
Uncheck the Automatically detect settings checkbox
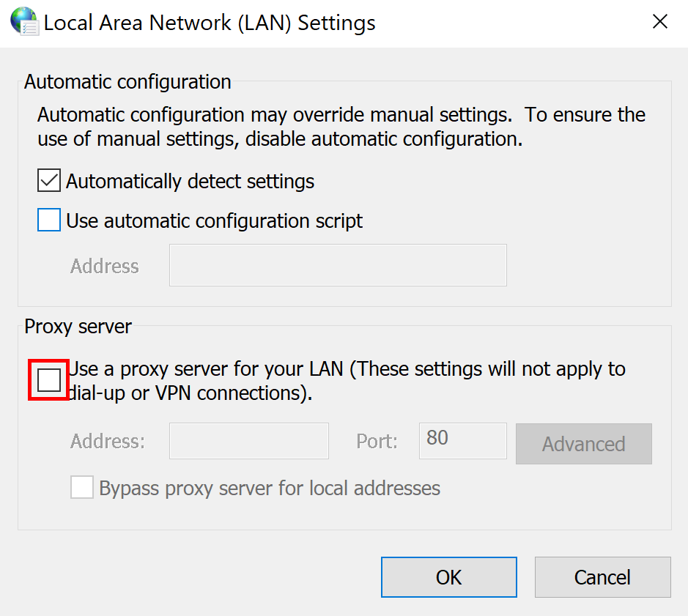49,181
